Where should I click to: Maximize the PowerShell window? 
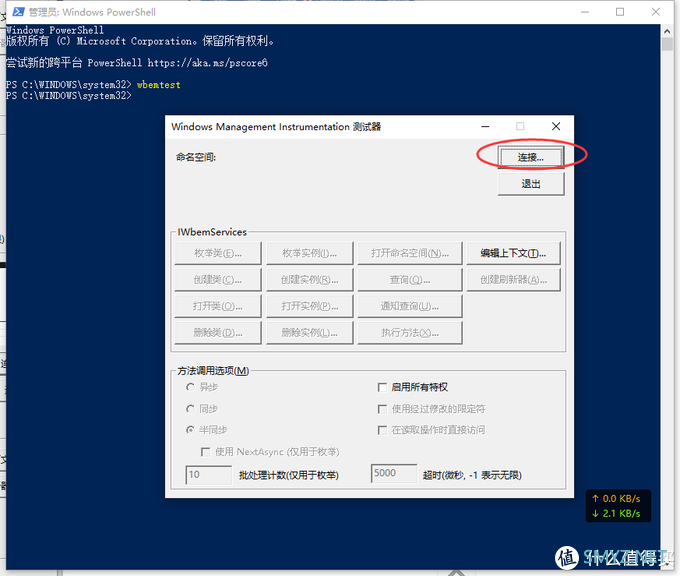point(620,12)
